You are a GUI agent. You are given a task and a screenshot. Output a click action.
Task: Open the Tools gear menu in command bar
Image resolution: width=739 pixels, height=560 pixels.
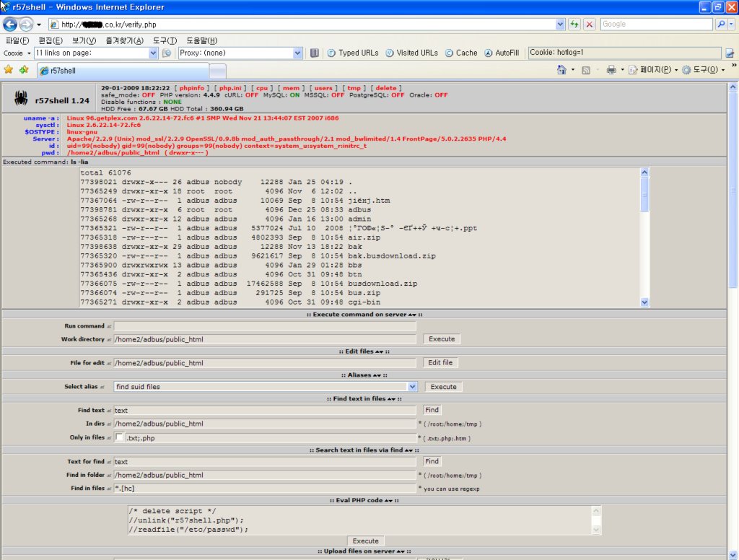[703, 70]
